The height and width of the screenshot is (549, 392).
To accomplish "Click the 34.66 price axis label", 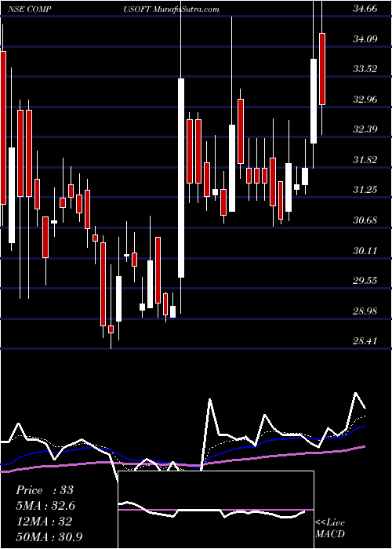I will [365, 9].
